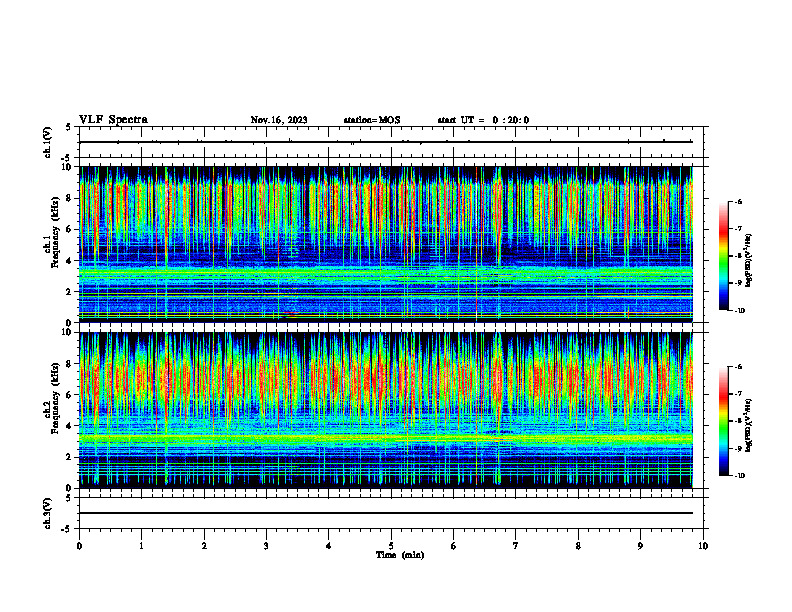Viewport: 792px width, 612px height.
Task: Click time axis tick label "2"
Action: point(204,546)
